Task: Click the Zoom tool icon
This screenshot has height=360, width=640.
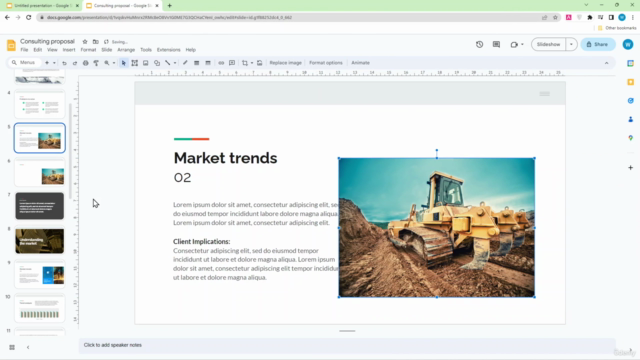Action: [107, 63]
